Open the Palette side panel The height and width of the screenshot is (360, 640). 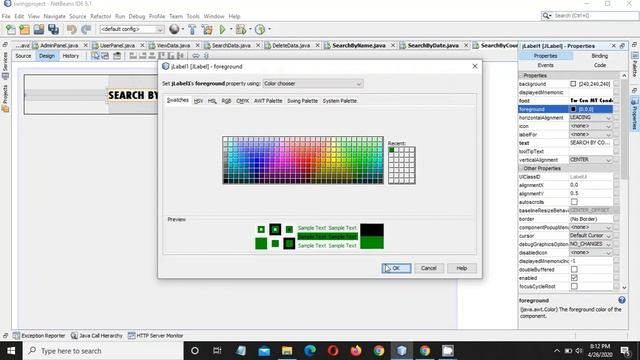pos(635,65)
